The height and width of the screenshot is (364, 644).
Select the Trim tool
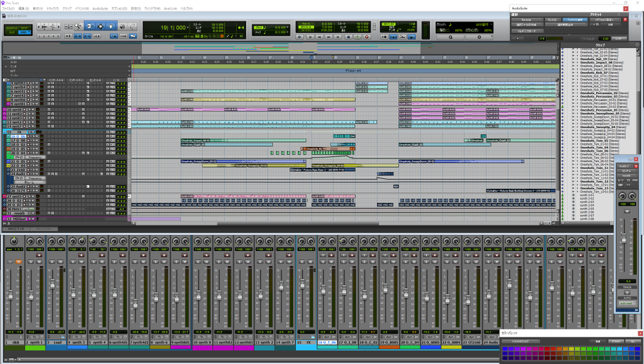click(x=91, y=26)
